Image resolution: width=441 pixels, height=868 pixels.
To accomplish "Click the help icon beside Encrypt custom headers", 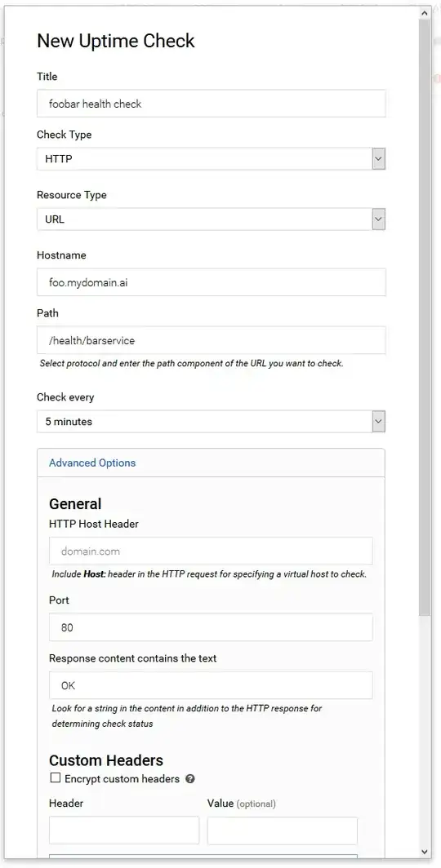I will (x=190, y=779).
